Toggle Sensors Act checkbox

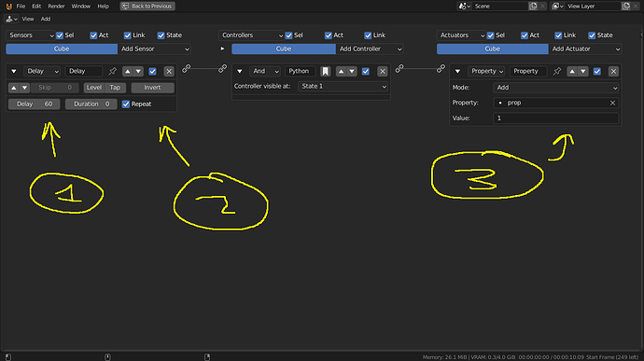pyautogui.click(x=93, y=35)
